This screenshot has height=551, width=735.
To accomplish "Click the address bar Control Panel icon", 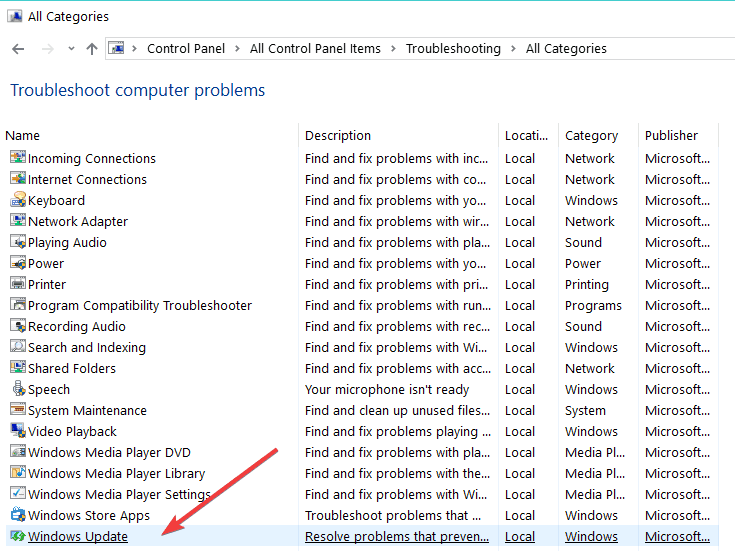I will 117,48.
